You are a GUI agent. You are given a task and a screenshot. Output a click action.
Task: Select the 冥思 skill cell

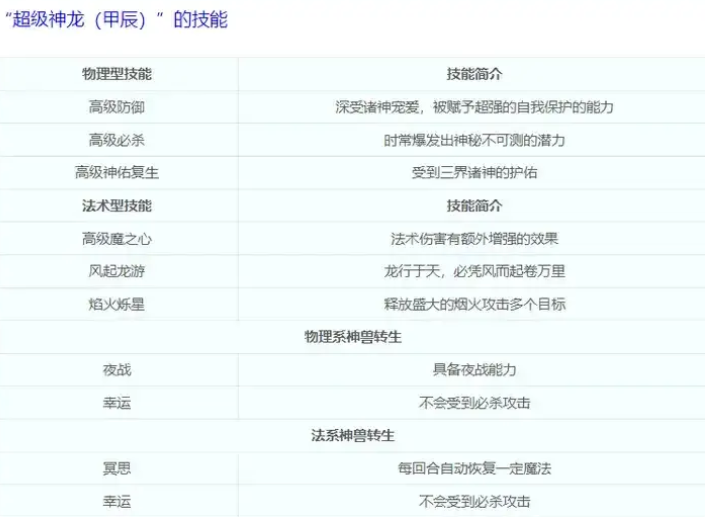117,468
